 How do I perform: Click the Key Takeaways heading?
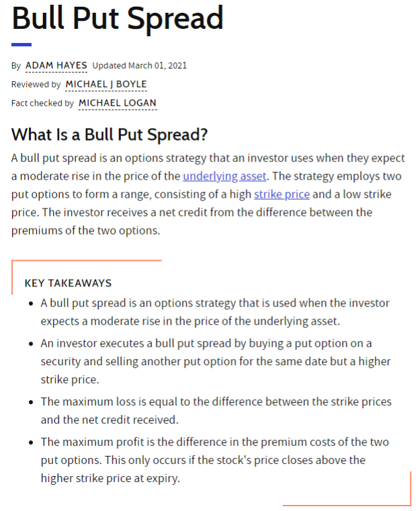(68, 283)
